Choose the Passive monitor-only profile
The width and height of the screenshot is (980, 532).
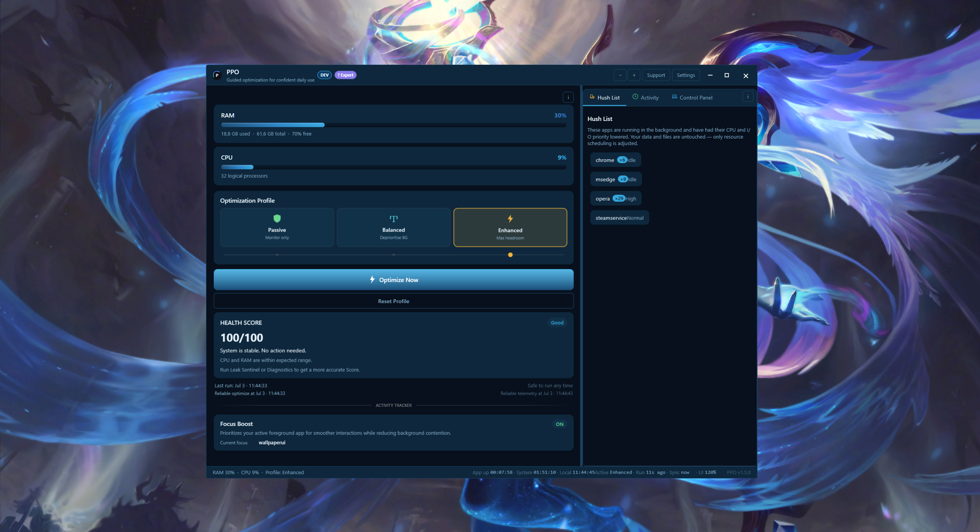[x=277, y=227]
